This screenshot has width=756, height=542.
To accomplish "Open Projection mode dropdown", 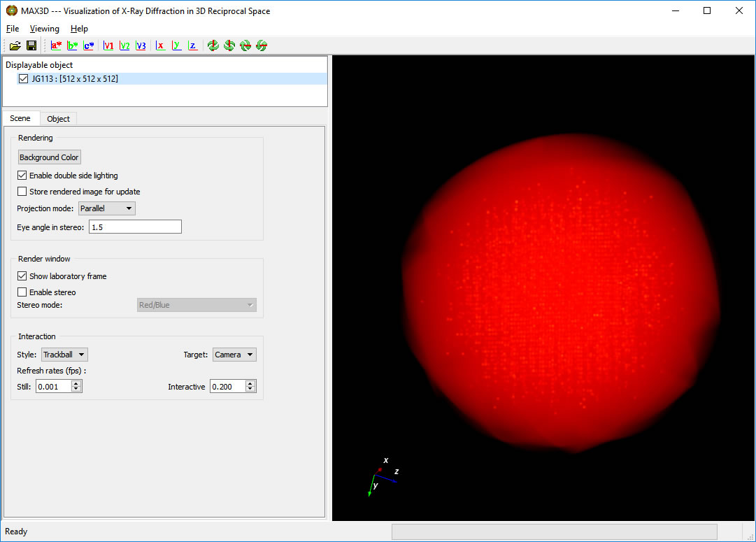I will pyautogui.click(x=106, y=208).
